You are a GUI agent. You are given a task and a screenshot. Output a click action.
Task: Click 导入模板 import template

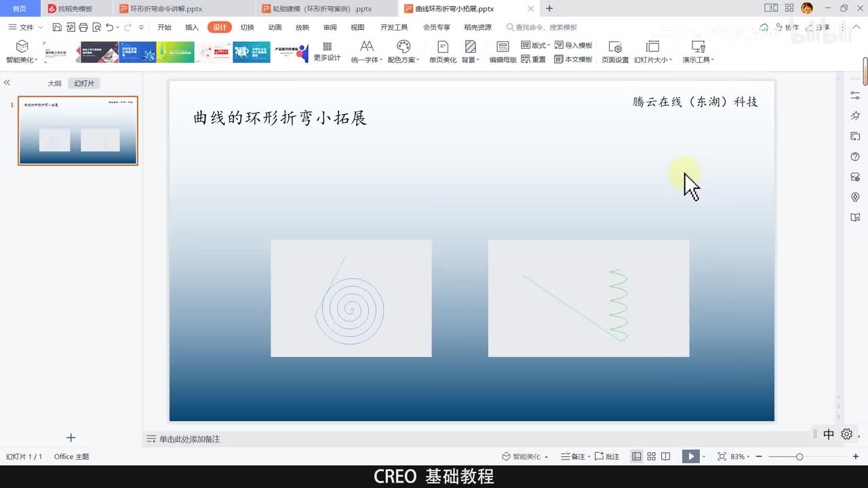point(574,45)
